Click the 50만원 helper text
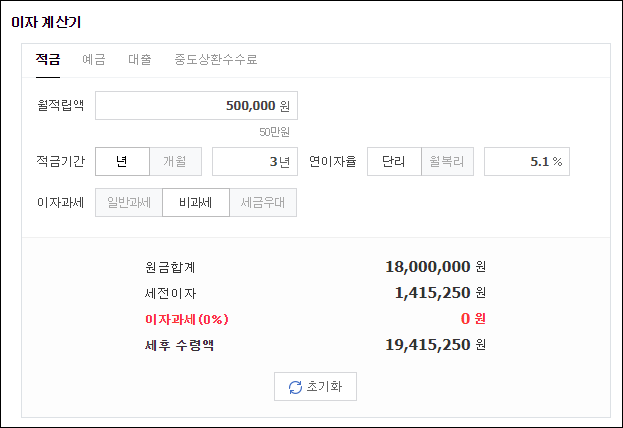623x428 pixels. [275, 132]
